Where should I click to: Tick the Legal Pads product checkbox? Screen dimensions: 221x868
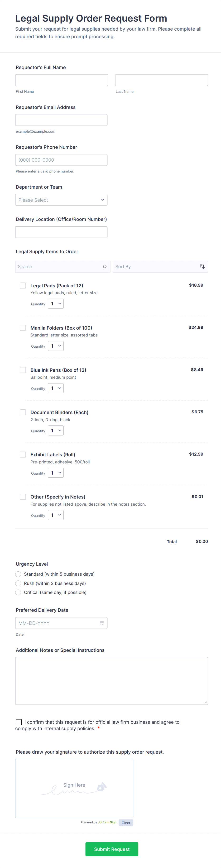tap(23, 285)
